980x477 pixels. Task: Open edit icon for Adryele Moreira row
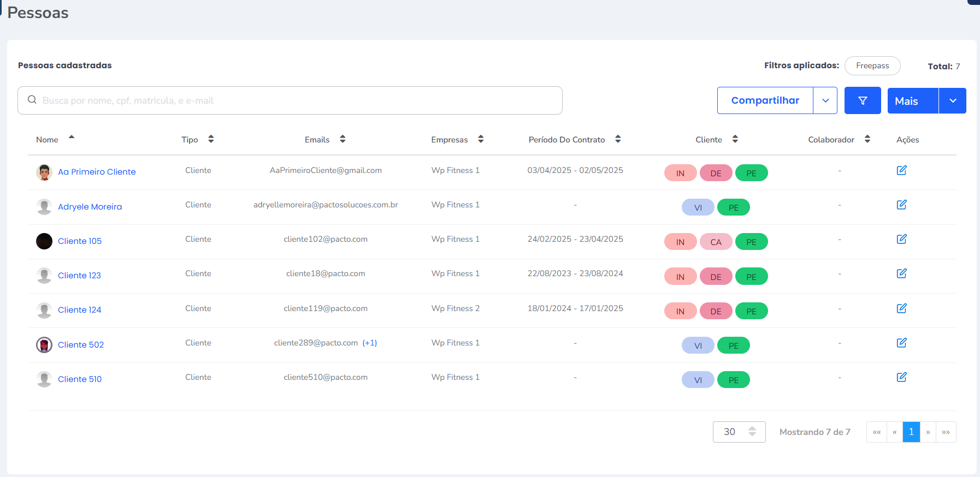coord(901,205)
